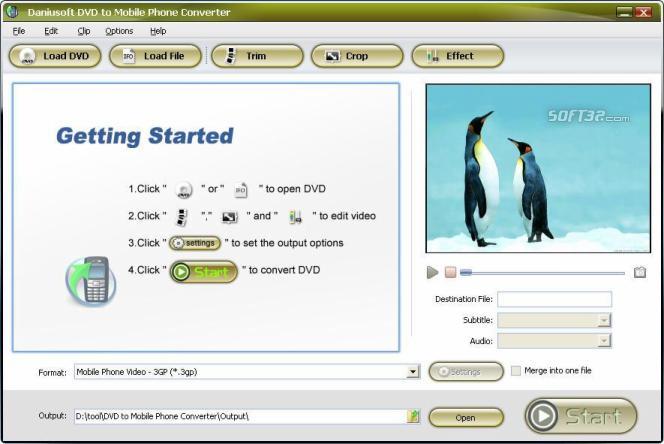Click the Settings button beside Format
This screenshot has width=664, height=444.
(466, 372)
